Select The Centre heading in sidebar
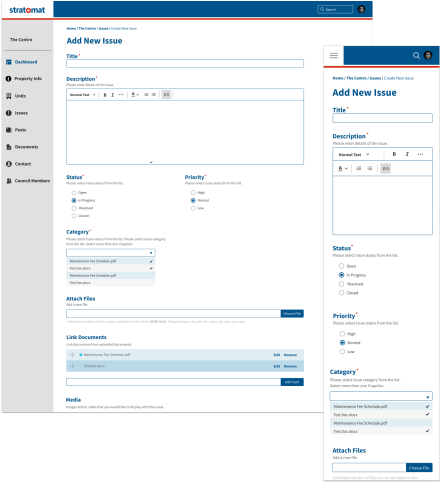440x482 pixels. pos(21,40)
